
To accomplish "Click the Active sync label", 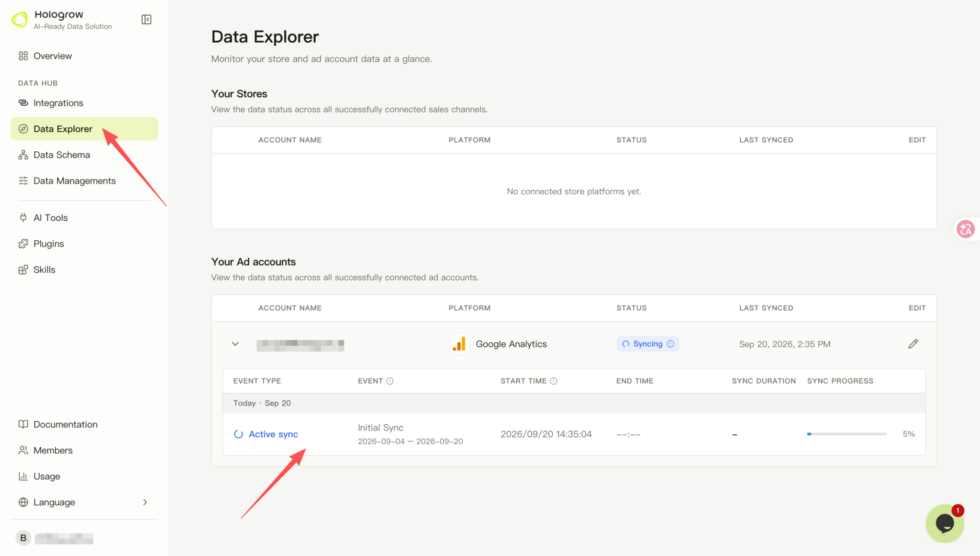I will (x=273, y=434).
